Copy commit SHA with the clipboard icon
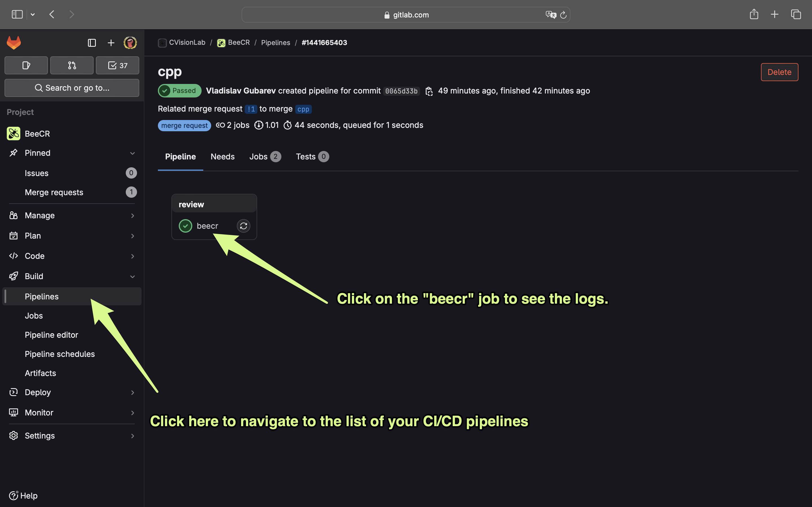 point(429,91)
